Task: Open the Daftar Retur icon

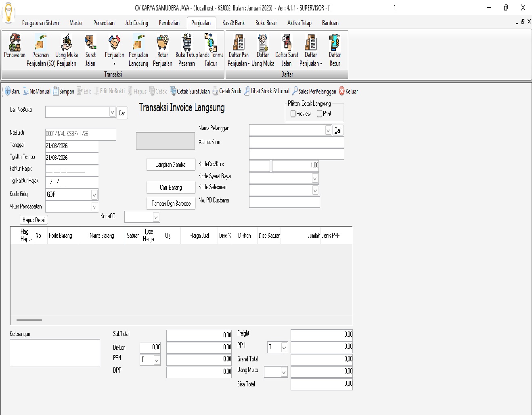Action: (x=335, y=42)
